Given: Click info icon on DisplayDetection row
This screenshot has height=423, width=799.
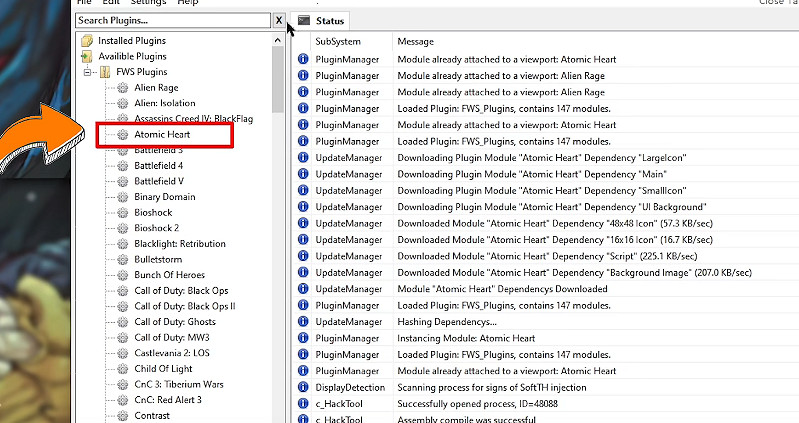Looking at the screenshot, I should click(304, 387).
